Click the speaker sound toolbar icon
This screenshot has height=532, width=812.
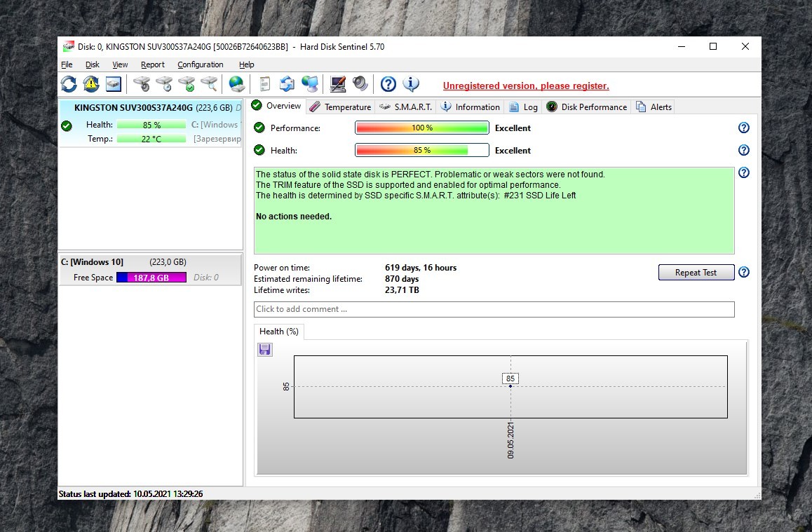360,84
